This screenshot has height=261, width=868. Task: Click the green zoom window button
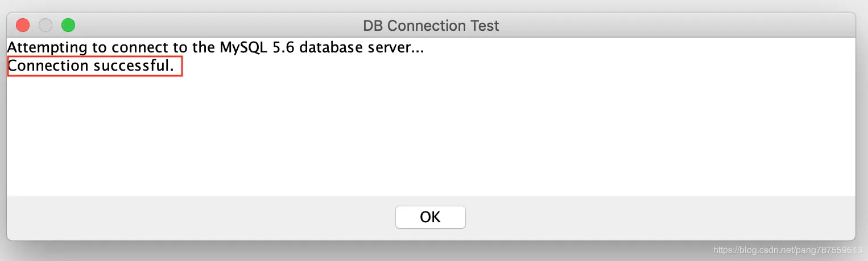[68, 25]
